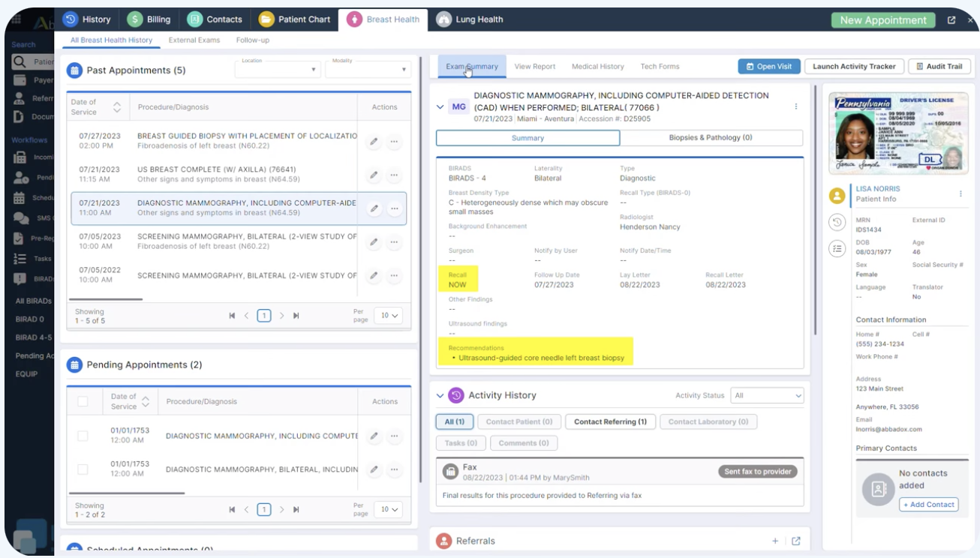Open Activity Status dropdown
This screenshot has height=558, width=980.
click(767, 395)
